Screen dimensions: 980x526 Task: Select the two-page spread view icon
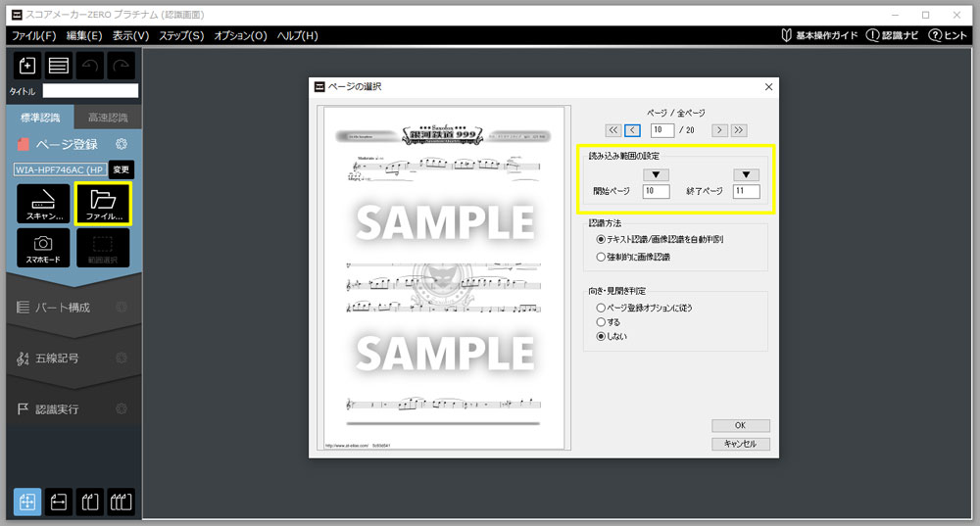pos(90,502)
